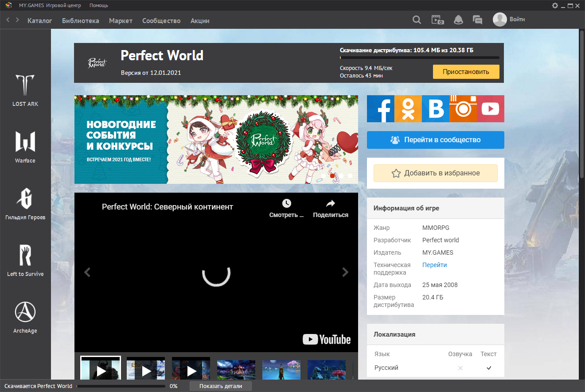
Task: Open the Библиотека tab
Action: pyautogui.click(x=81, y=21)
